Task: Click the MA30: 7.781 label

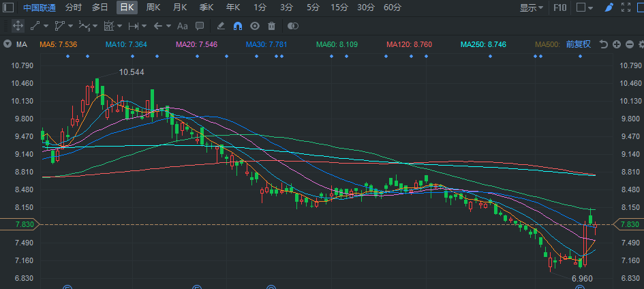Action: click(x=266, y=44)
